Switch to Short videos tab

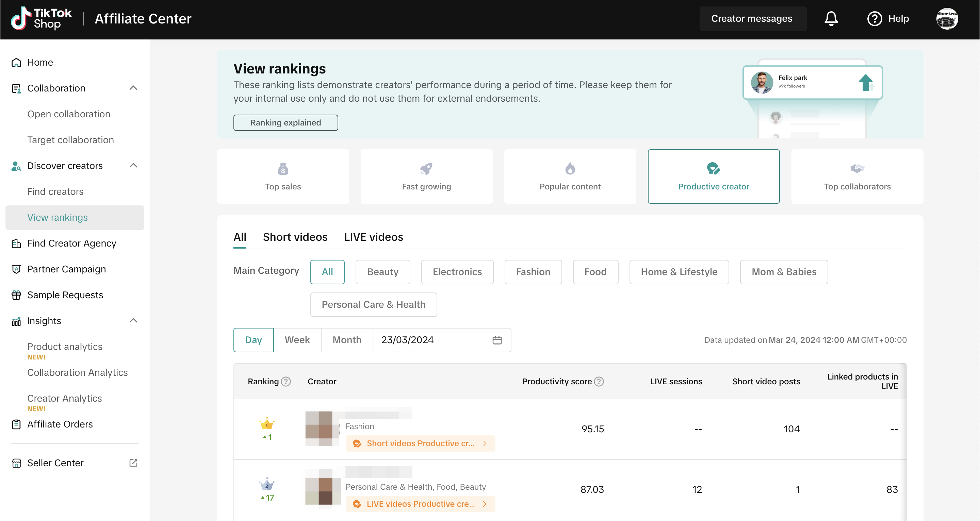click(x=295, y=237)
